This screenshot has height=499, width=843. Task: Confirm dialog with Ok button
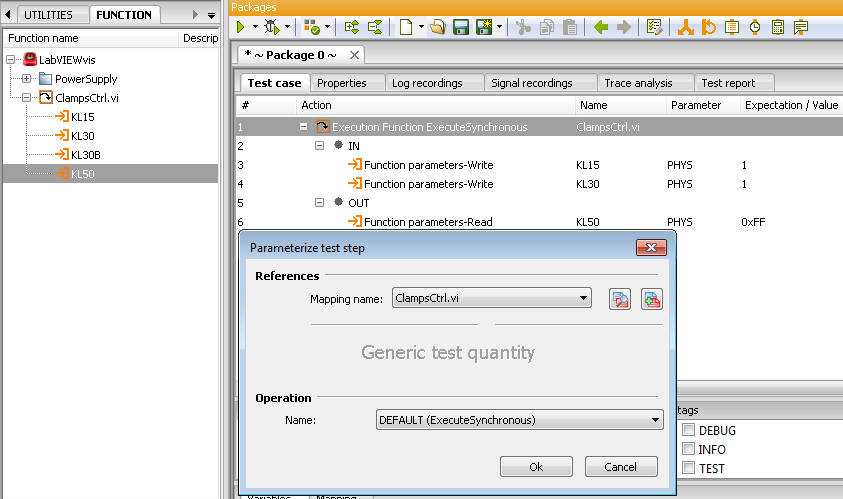coord(536,467)
